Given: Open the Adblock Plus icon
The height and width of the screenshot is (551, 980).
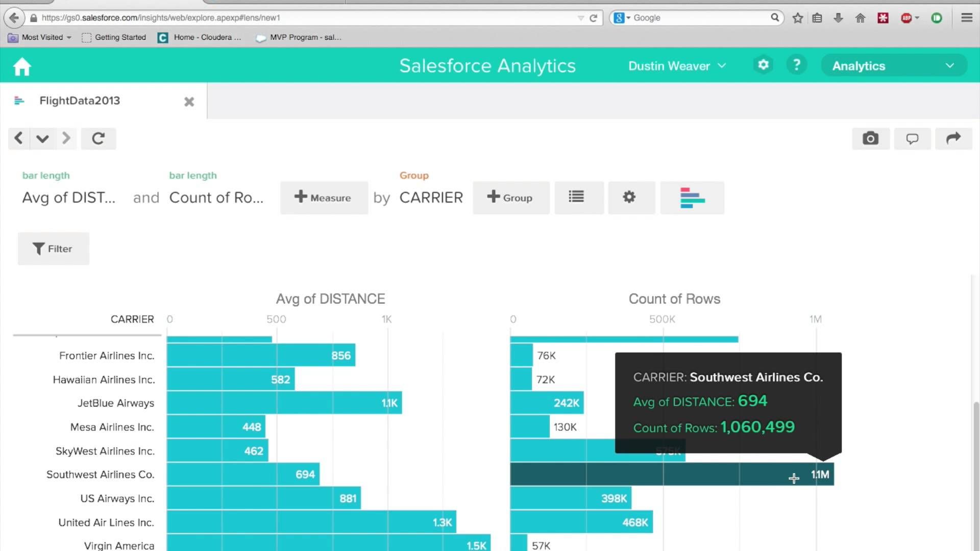Looking at the screenshot, I should click(x=906, y=18).
